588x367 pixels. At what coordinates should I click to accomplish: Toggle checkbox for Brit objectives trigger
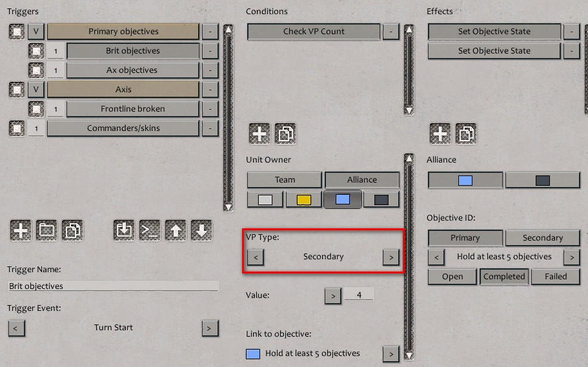click(x=36, y=51)
